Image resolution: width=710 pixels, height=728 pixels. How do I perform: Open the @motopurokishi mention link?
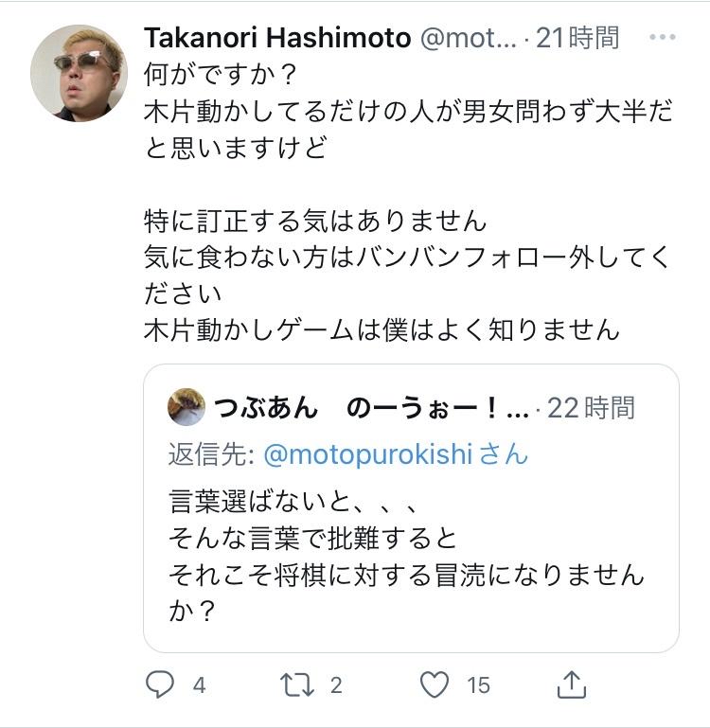coord(366,453)
